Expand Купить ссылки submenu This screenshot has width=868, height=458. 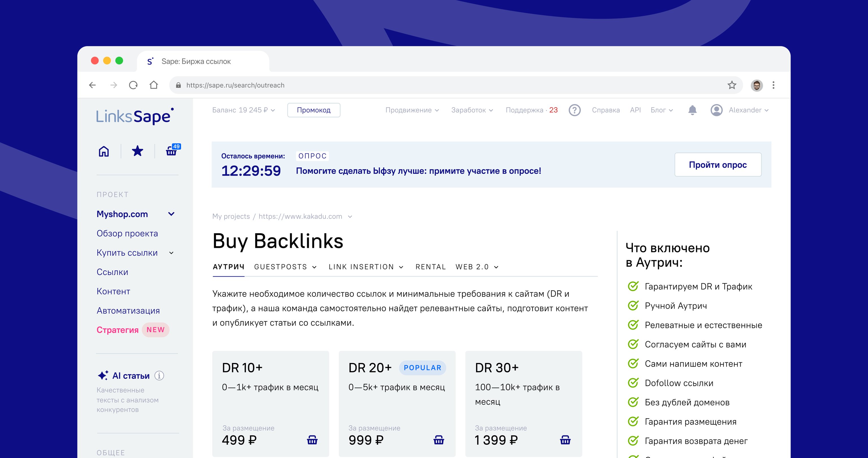[171, 253]
